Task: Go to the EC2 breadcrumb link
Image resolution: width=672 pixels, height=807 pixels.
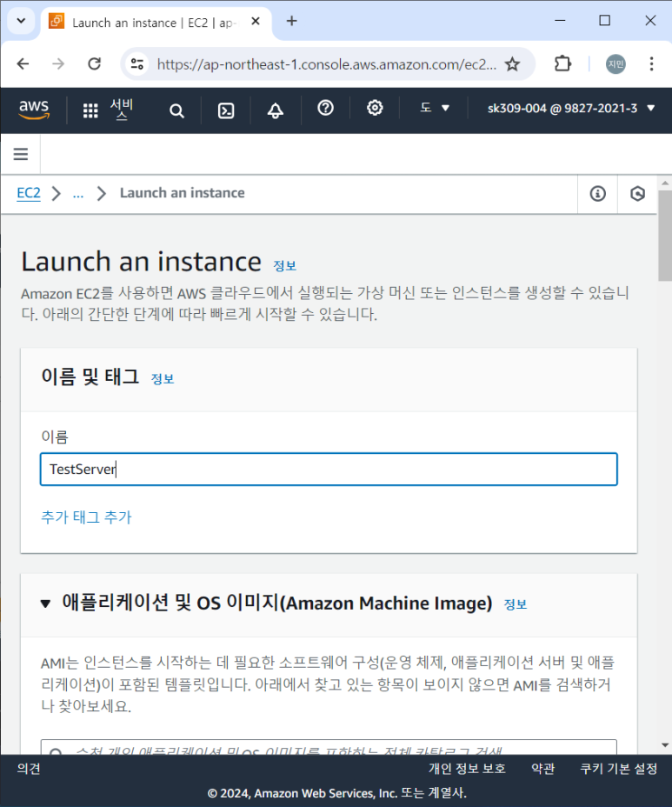Action: click(x=29, y=193)
